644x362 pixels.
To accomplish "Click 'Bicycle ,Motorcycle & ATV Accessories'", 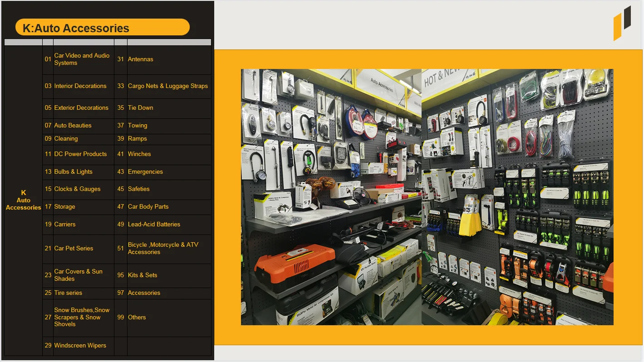I will [x=163, y=249].
